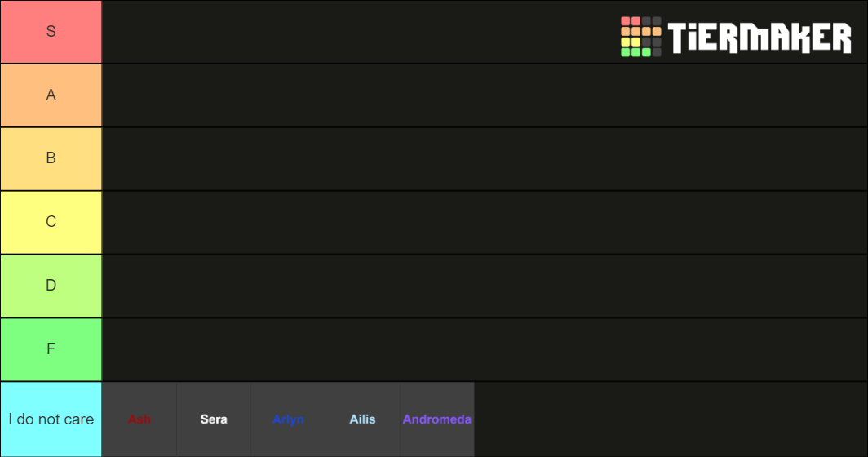Screen dimensions: 868x457
Task: Click the yellow C tier label
Action: [x=51, y=222]
